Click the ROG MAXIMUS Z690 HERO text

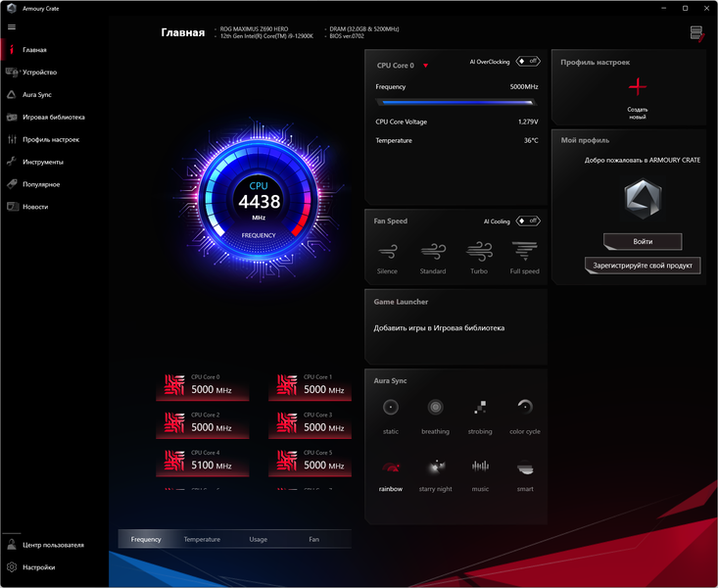coord(254,28)
